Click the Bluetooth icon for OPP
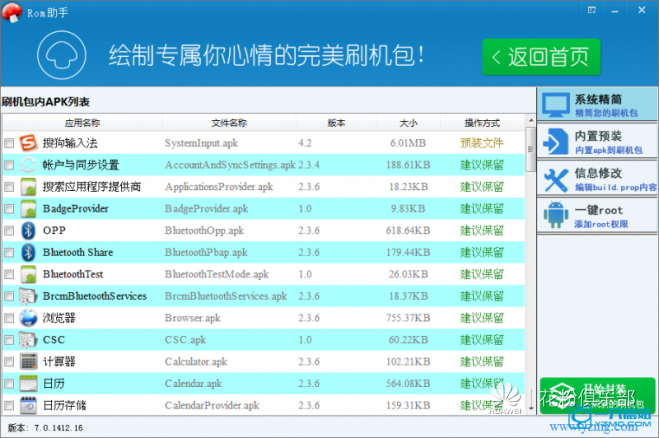This screenshot has height=438, width=659. (x=29, y=230)
